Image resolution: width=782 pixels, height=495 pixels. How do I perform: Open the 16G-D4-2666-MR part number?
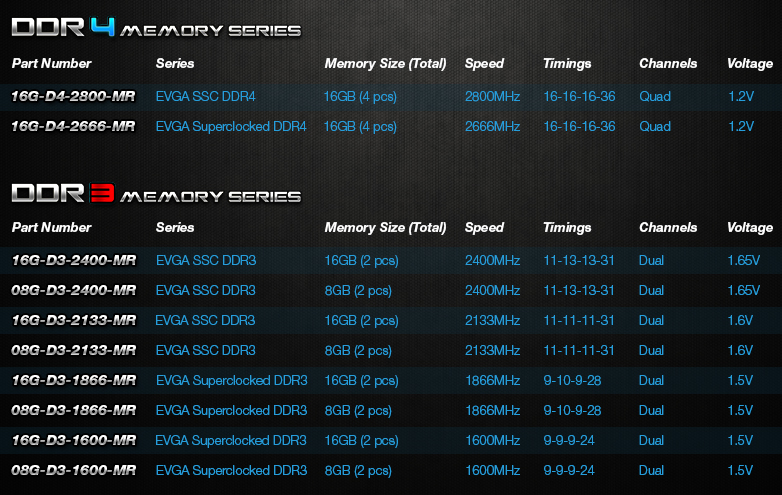click(73, 127)
